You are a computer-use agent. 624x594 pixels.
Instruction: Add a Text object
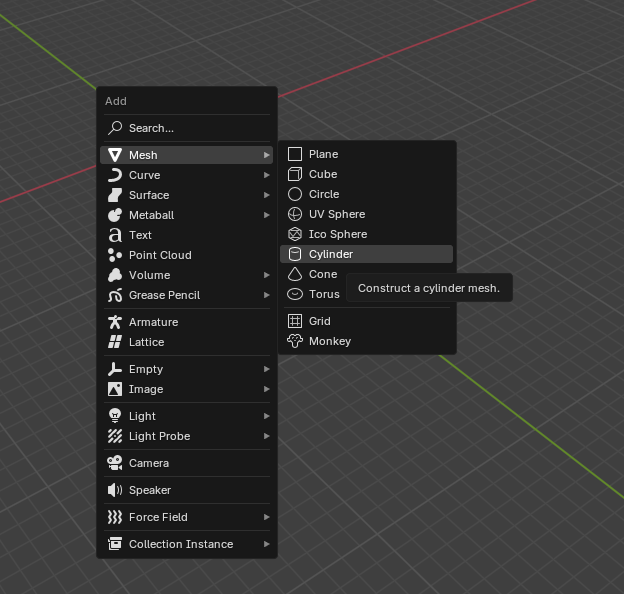pos(140,235)
